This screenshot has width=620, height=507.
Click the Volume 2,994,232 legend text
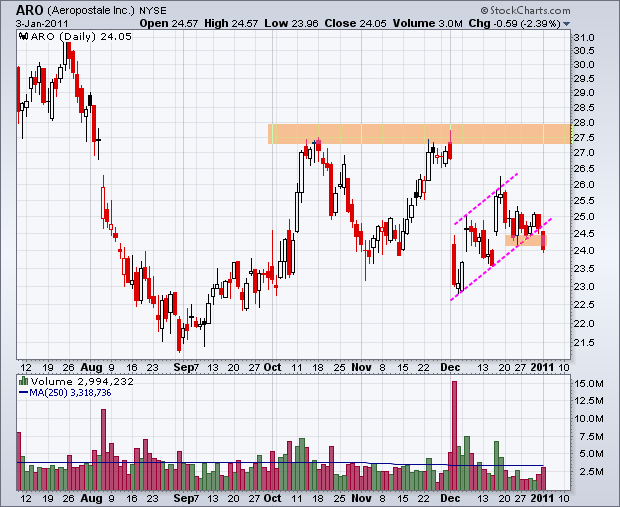pos(82,382)
